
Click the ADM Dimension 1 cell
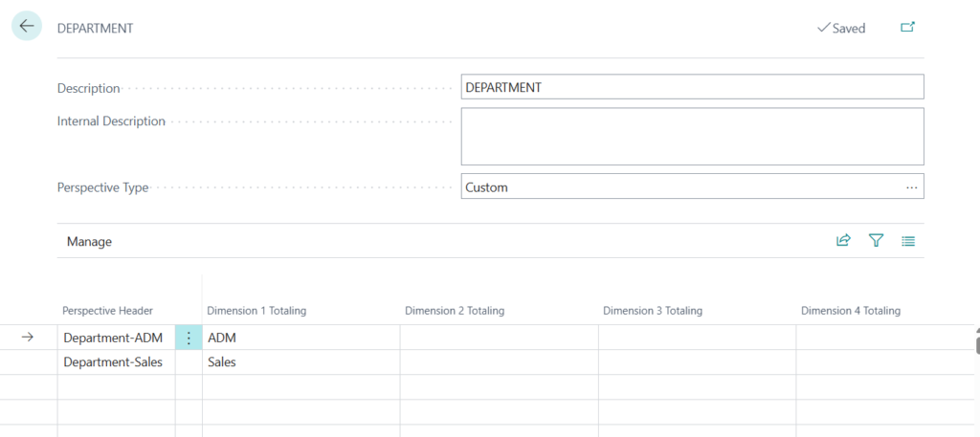tap(299, 338)
